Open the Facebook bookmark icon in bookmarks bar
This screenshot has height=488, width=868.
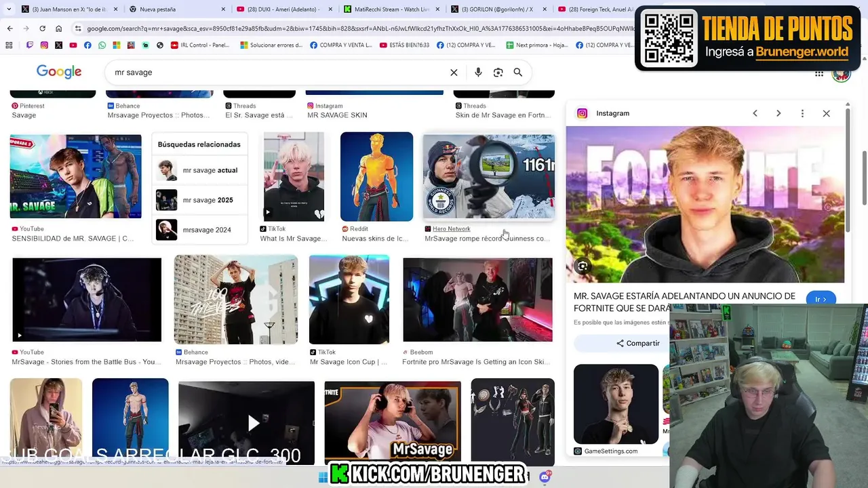tap(87, 45)
